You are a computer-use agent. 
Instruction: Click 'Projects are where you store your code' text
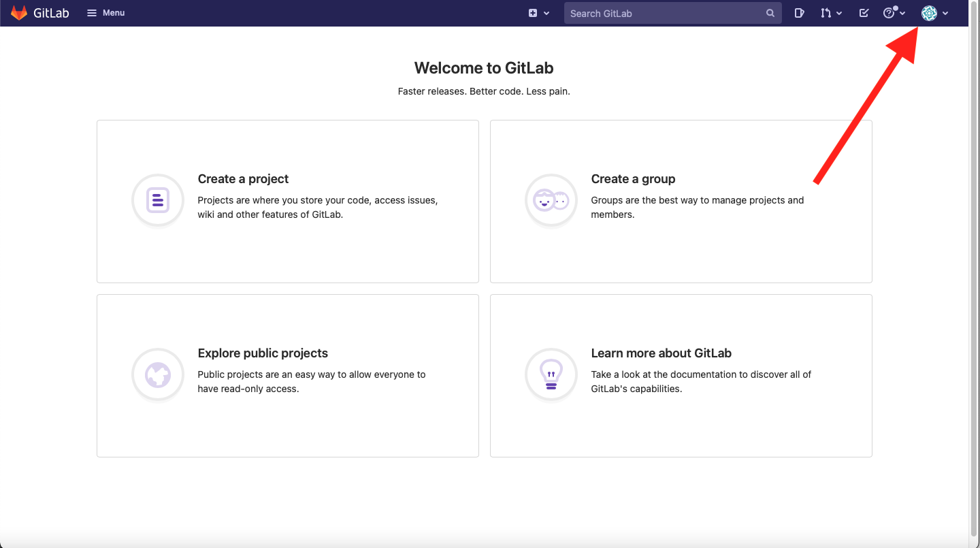click(318, 207)
